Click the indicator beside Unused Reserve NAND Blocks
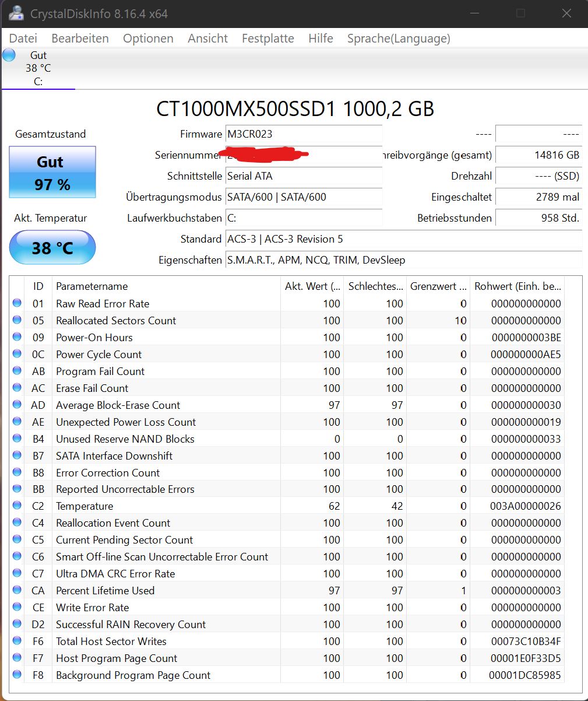The height and width of the screenshot is (701, 588). point(17,438)
